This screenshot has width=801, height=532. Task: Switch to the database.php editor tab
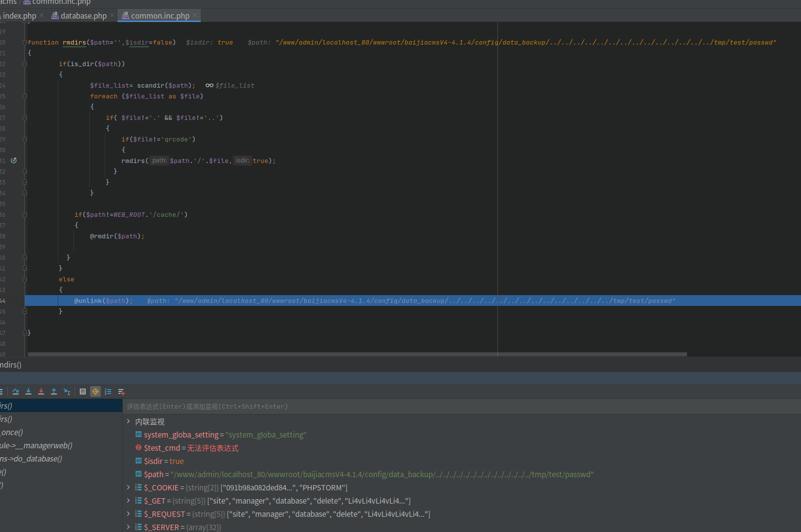tap(83, 16)
